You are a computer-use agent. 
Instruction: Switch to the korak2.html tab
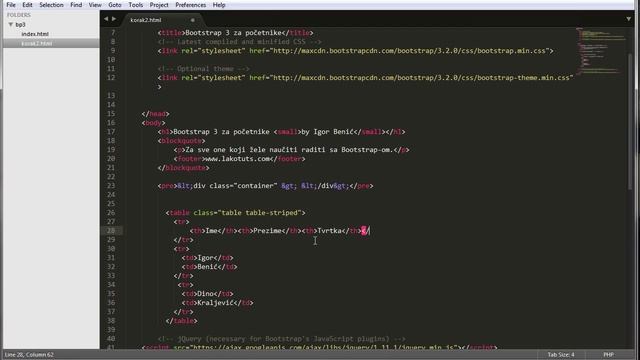(x=146, y=20)
